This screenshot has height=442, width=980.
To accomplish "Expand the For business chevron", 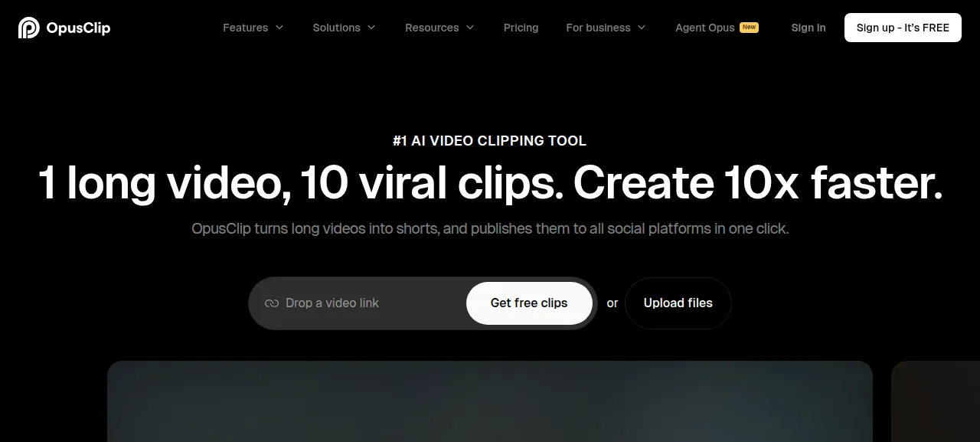I will tap(642, 28).
